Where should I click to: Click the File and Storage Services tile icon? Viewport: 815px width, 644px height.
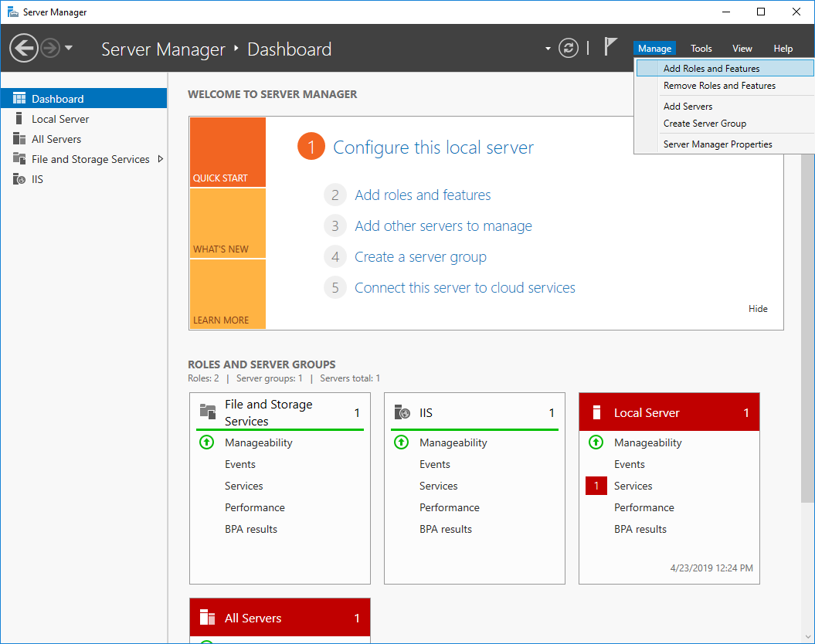click(208, 412)
